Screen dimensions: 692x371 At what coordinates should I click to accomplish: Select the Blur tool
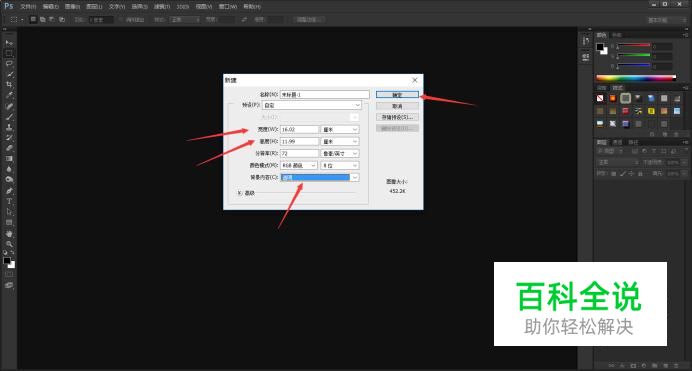click(9, 169)
